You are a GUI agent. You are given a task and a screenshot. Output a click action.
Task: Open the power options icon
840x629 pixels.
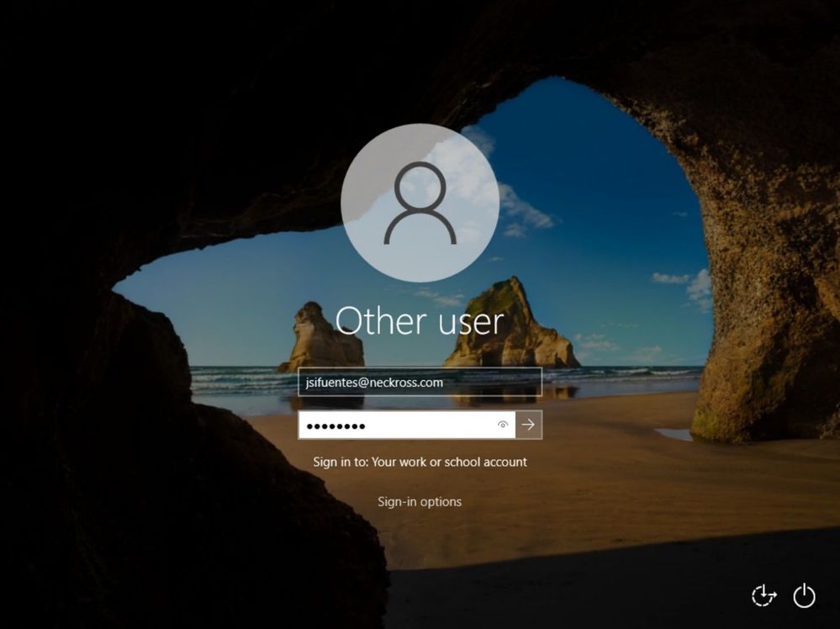pyautogui.click(x=804, y=595)
